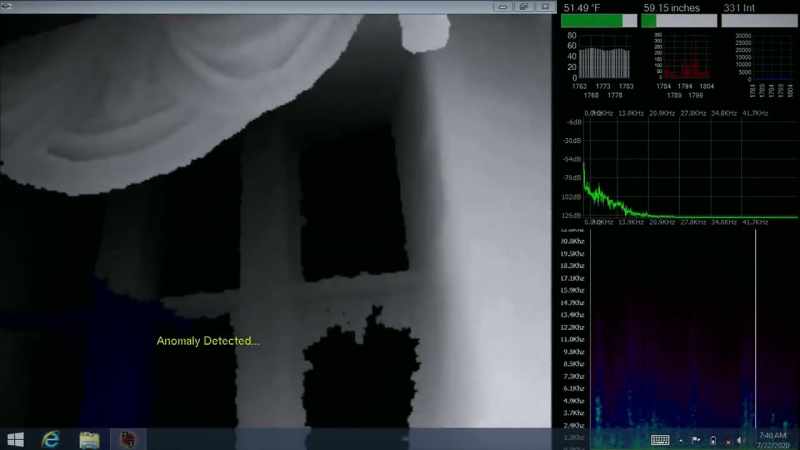This screenshot has height=450, width=800.
Task: Click the red distance history graph
Action: coord(687,57)
